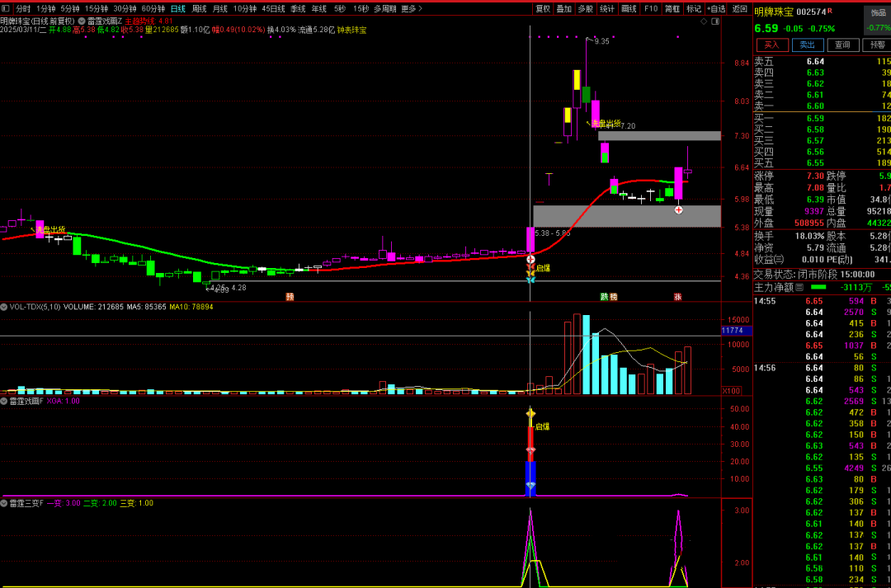Open the 雷霆戏画F indicator dropdown arrow

click(4, 402)
